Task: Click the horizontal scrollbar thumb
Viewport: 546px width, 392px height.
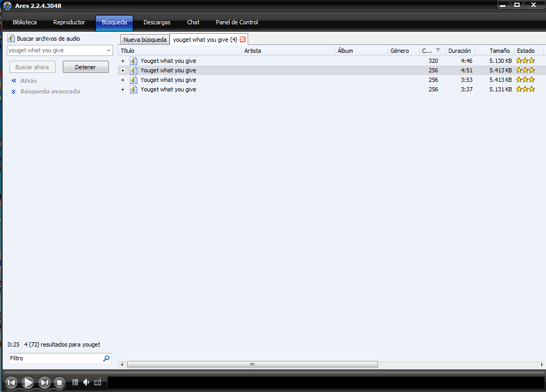Action: (252, 365)
